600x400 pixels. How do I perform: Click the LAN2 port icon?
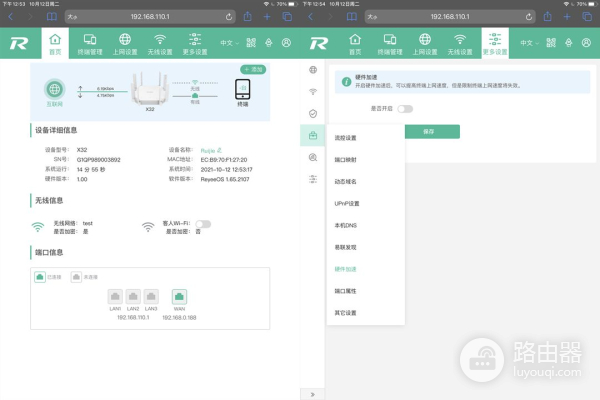[133, 297]
